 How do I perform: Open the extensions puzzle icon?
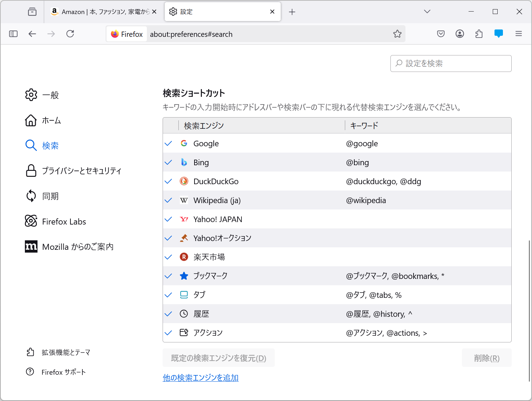(479, 34)
